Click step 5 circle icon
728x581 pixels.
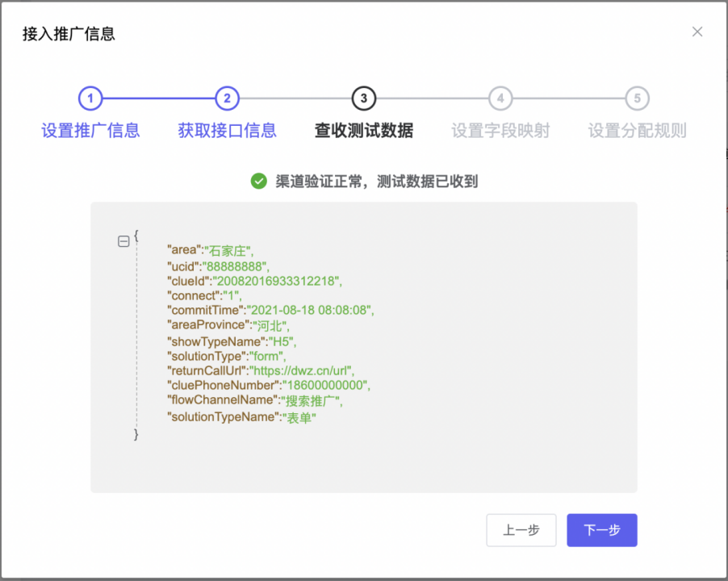(x=637, y=98)
